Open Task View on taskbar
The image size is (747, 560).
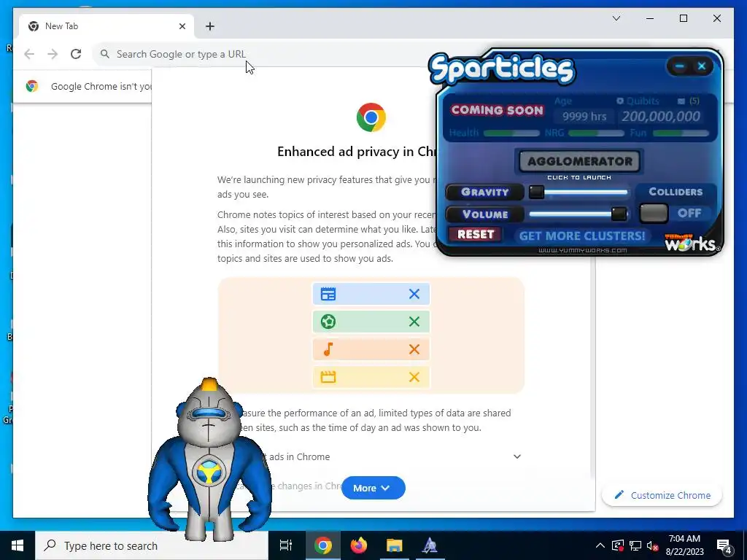(x=286, y=545)
